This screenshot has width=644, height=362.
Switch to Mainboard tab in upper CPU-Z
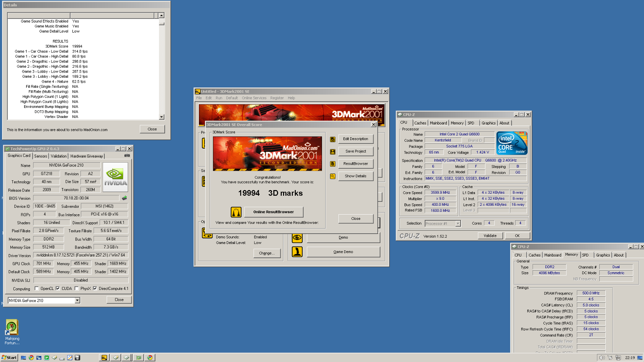pos(438,123)
